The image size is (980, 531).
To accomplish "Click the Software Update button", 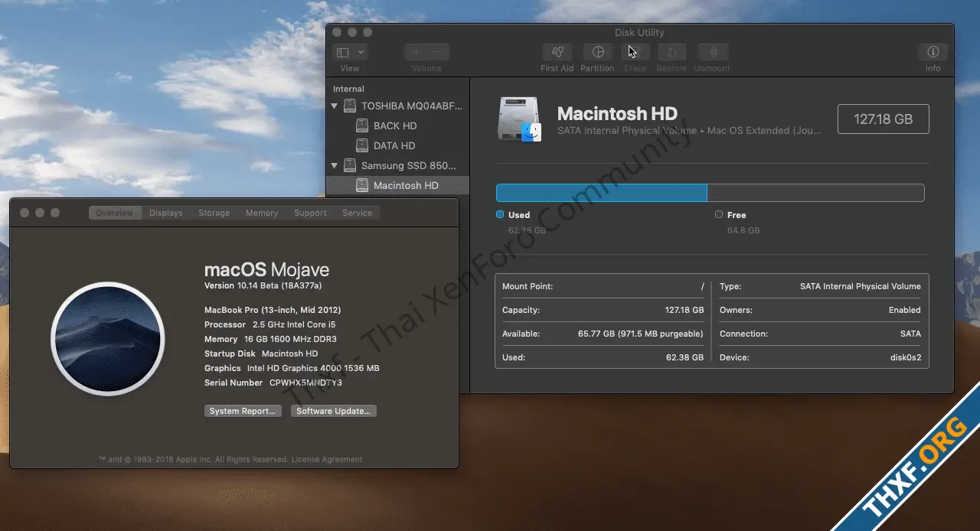I will coord(334,411).
